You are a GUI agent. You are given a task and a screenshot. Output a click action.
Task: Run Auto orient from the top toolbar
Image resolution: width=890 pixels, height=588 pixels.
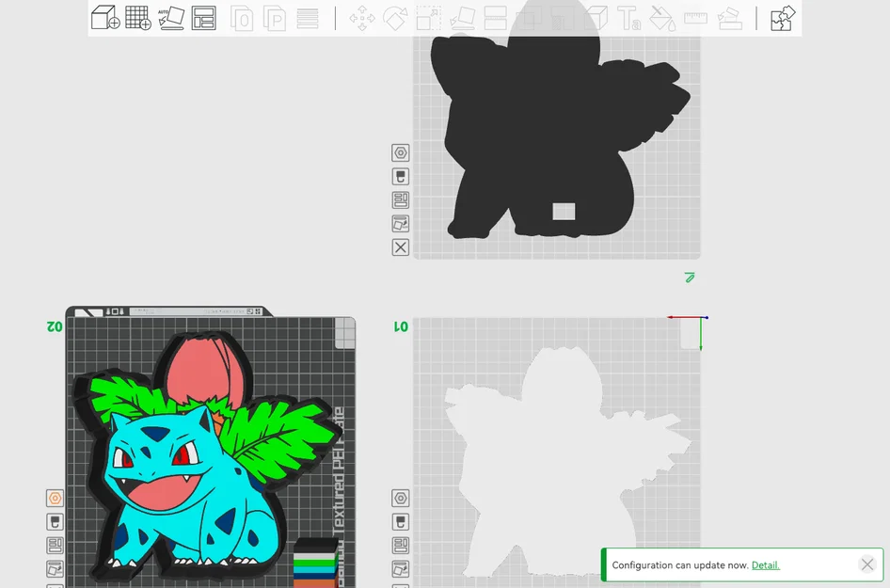click(171, 18)
